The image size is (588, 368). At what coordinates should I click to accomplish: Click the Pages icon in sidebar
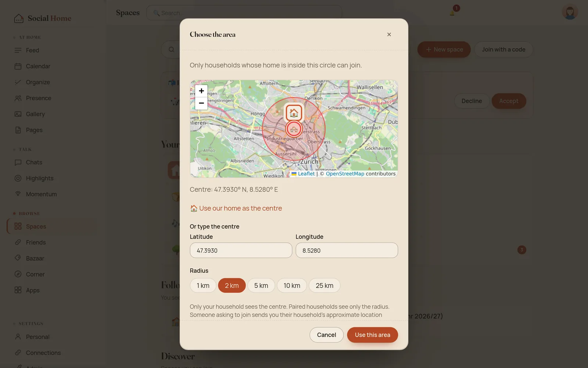point(18,130)
